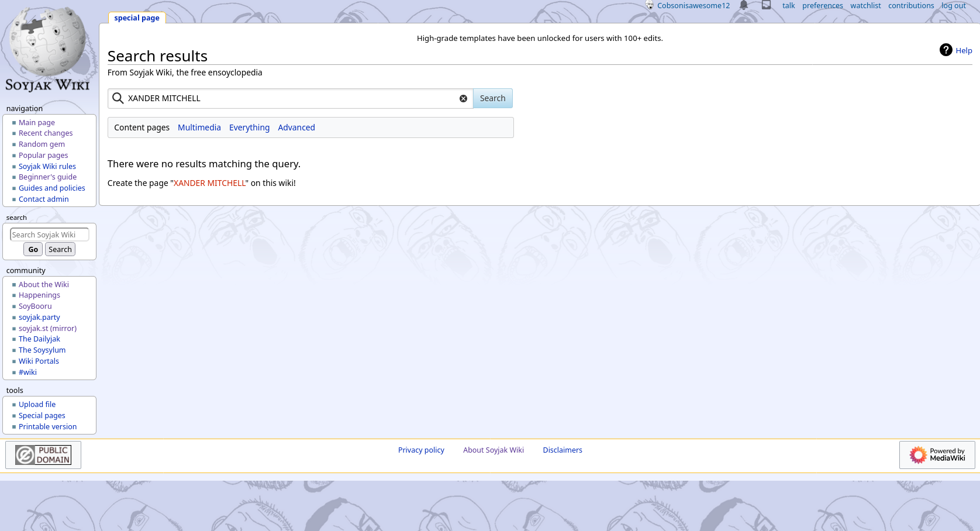This screenshot has height=531, width=980.
Task: Click the Powered by MediaWiki badge
Action: 937,455
